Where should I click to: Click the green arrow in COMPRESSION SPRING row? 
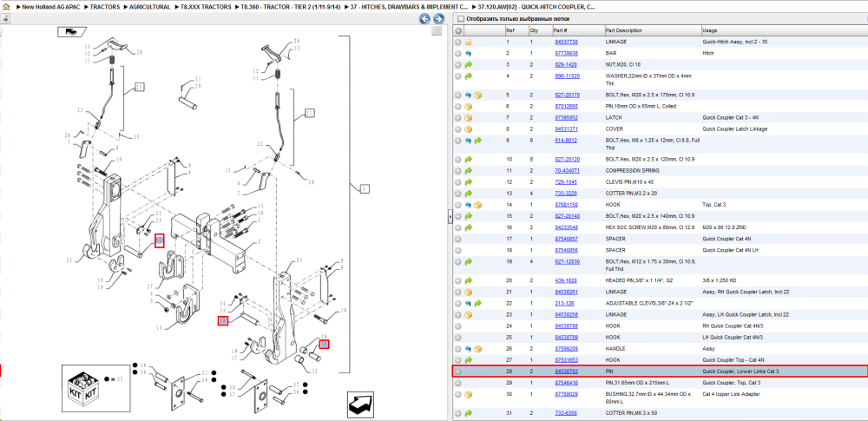469,171
